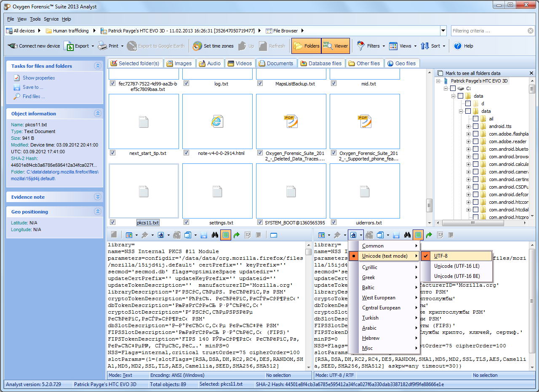Open Set time zones
This screenshot has width=539, height=392.
pyautogui.click(x=213, y=46)
